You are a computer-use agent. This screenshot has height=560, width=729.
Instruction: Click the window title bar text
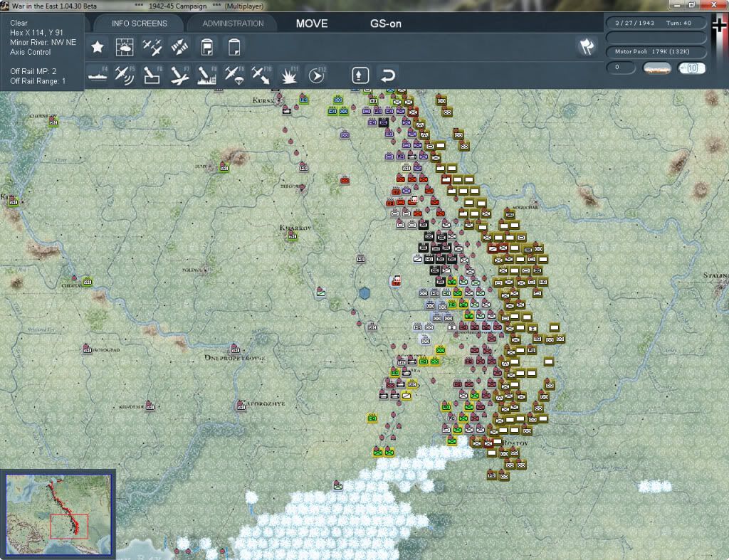tap(138, 6)
